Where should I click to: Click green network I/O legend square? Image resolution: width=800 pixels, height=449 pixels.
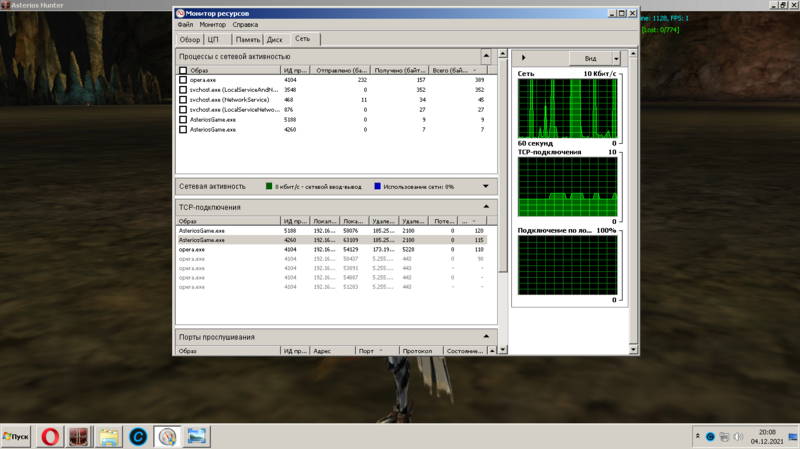(269, 186)
